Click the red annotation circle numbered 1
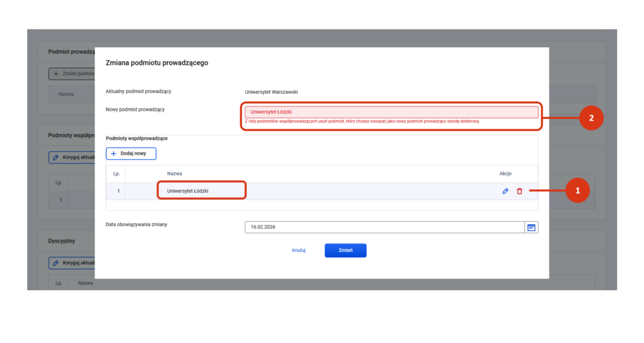 click(577, 191)
